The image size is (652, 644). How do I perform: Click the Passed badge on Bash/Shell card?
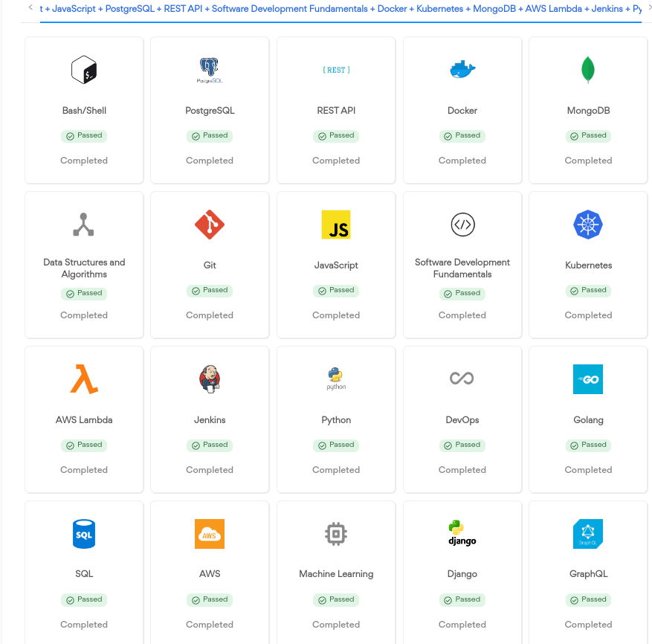pyautogui.click(x=84, y=135)
